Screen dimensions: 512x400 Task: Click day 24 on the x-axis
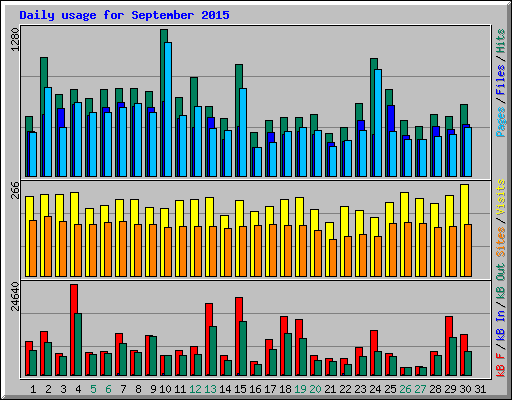click(x=375, y=389)
